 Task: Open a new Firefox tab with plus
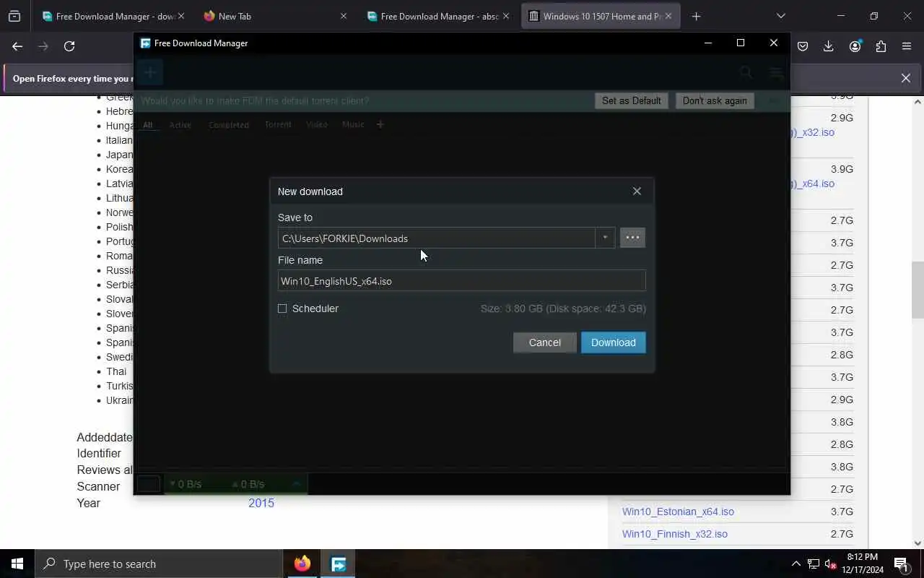pyautogui.click(x=696, y=16)
